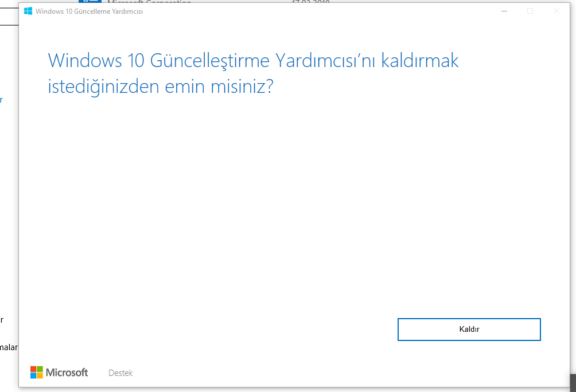576x392 pixels.
Task: Click the Microsoft four-color square logo
Action: [37, 373]
